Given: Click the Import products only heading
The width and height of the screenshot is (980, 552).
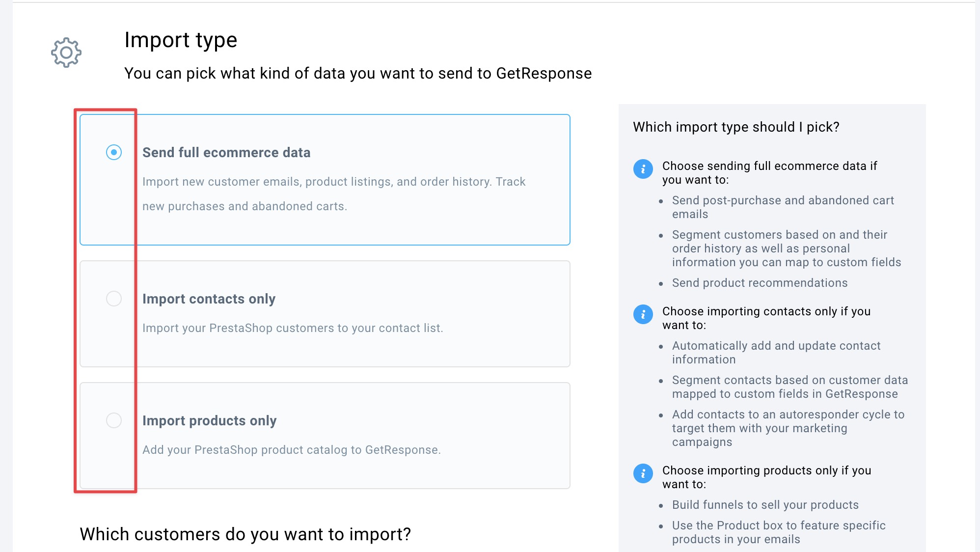Looking at the screenshot, I should pos(210,421).
